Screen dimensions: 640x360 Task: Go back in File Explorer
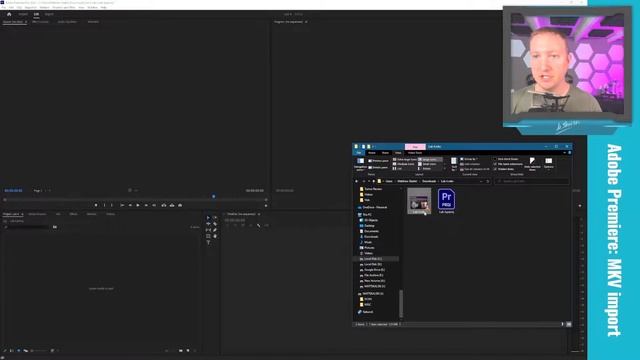pyautogui.click(x=357, y=181)
